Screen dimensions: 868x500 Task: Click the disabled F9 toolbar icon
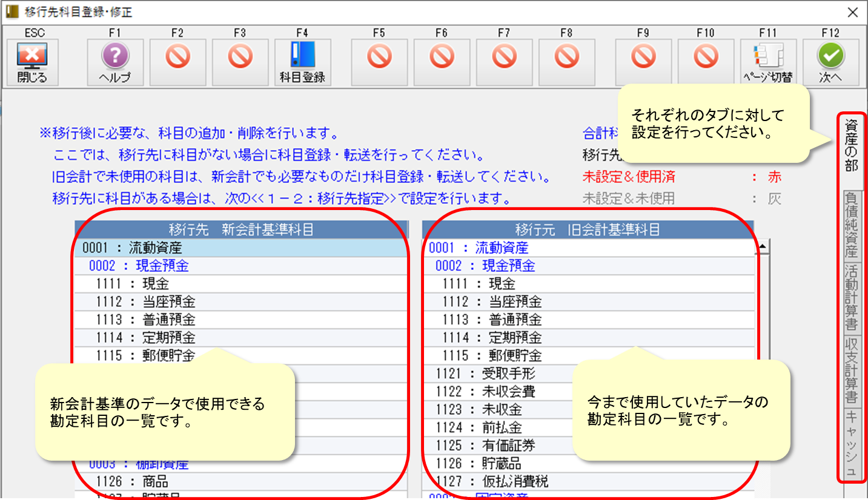(x=643, y=62)
